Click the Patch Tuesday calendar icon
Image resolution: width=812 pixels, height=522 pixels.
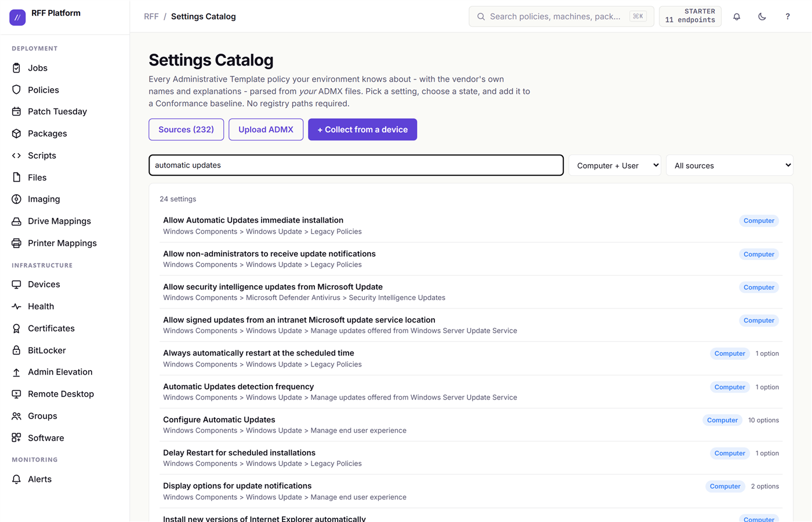point(16,111)
